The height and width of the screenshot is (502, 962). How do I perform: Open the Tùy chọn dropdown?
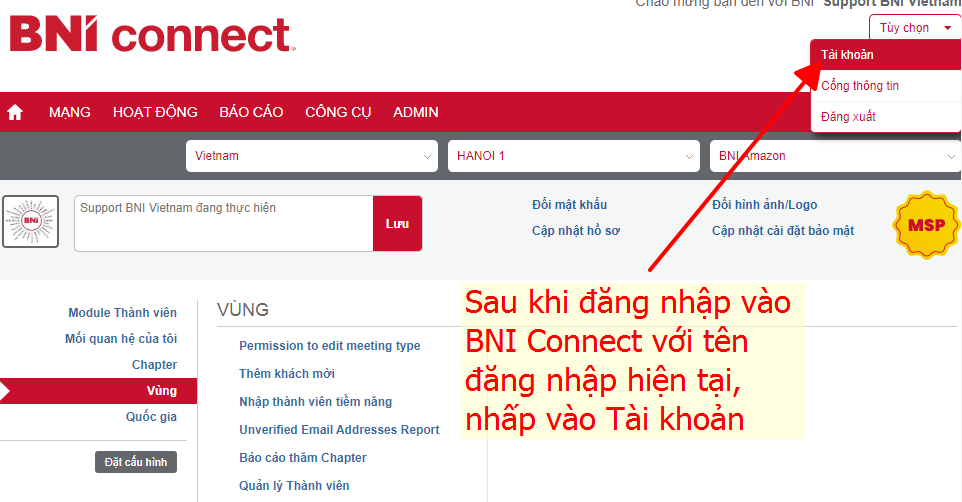[x=915, y=28]
